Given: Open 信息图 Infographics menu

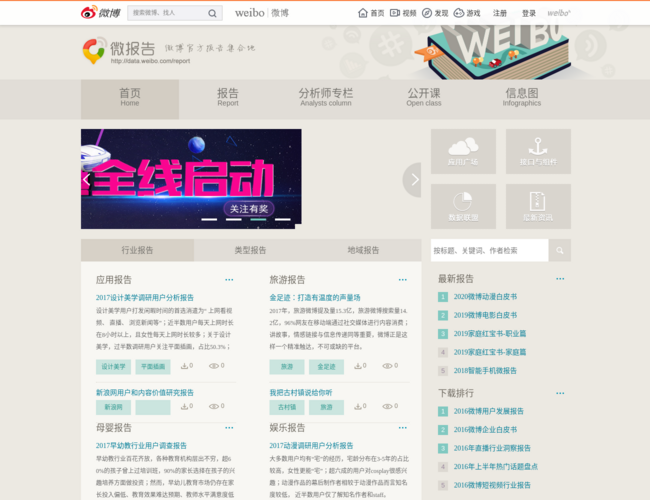Looking at the screenshot, I should [x=522, y=100].
